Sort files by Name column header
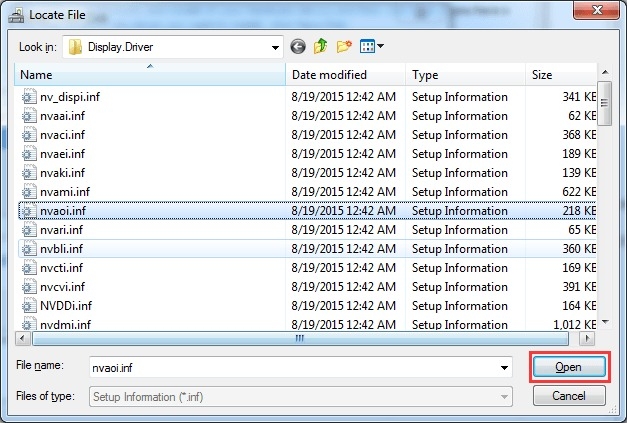 (150, 75)
